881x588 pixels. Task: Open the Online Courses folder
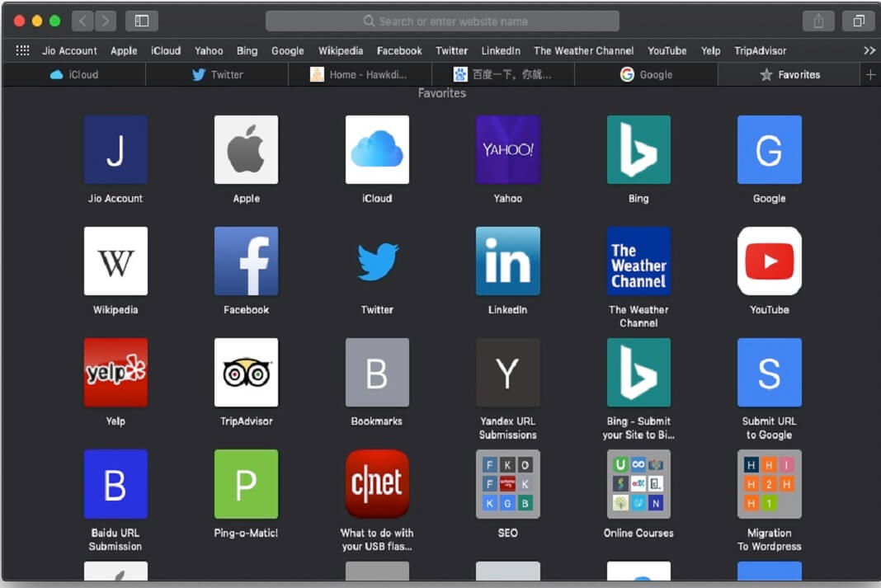tap(638, 484)
